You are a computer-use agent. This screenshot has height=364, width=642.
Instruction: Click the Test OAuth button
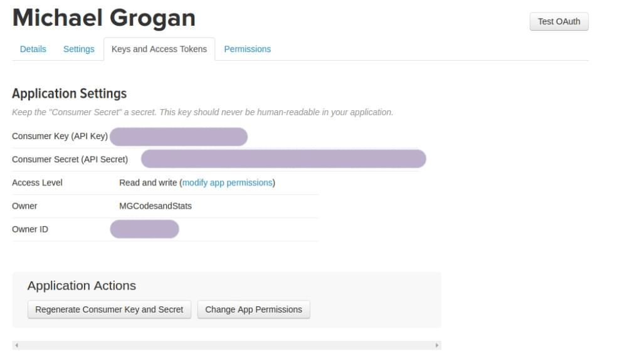pyautogui.click(x=559, y=21)
